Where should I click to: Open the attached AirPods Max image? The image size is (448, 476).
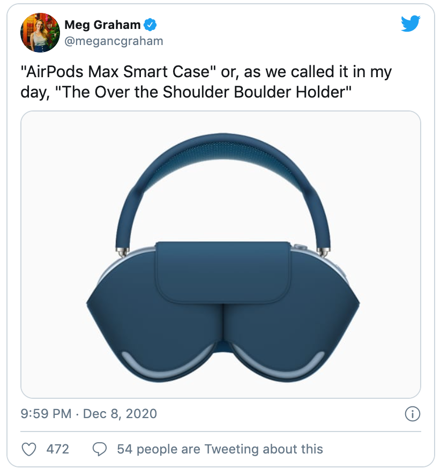click(221, 255)
